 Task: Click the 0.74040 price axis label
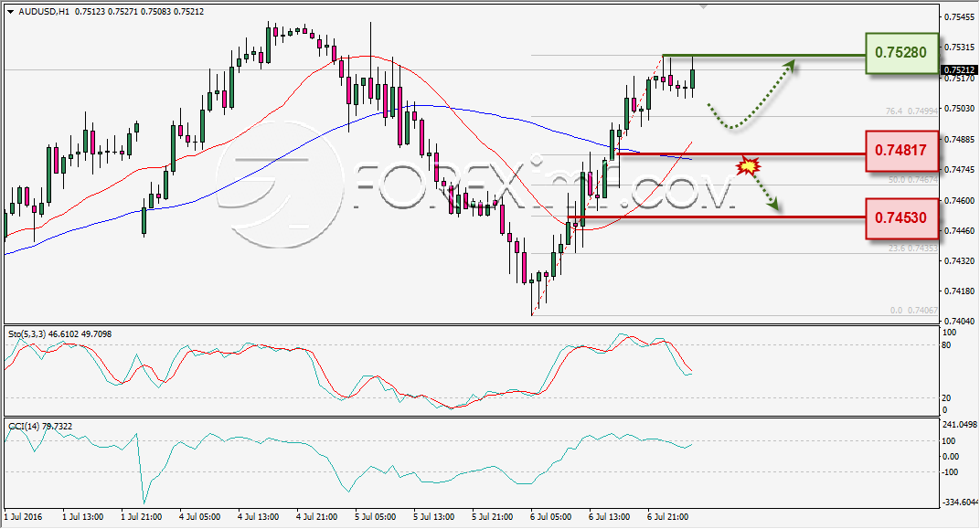[959, 321]
